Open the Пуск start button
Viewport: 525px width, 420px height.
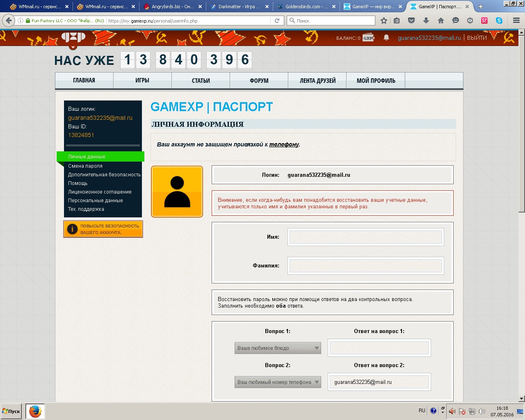pos(11,411)
